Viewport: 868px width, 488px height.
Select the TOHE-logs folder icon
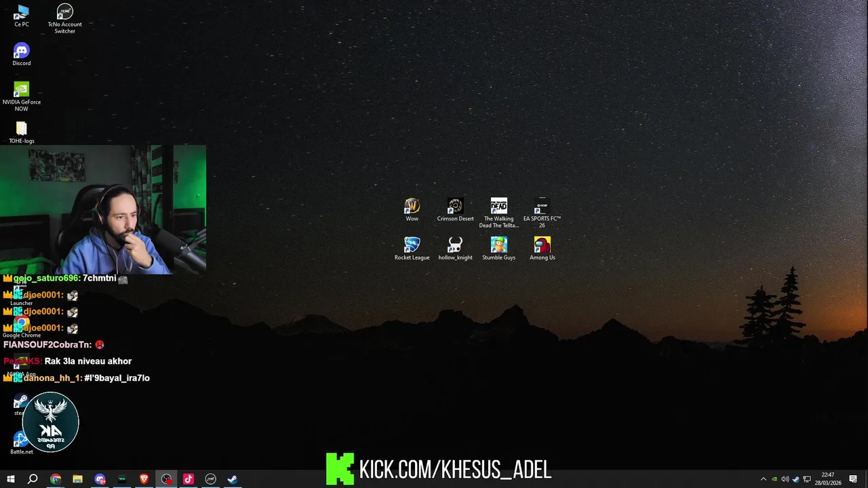pyautogui.click(x=22, y=132)
